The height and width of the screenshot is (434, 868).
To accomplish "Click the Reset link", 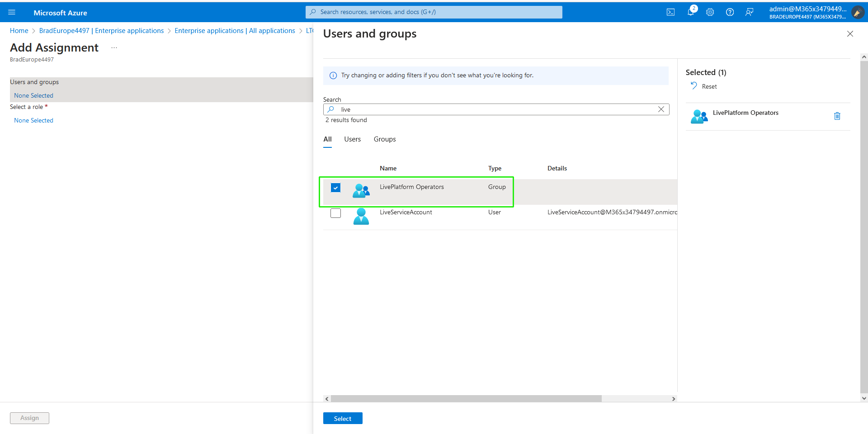I will point(709,86).
